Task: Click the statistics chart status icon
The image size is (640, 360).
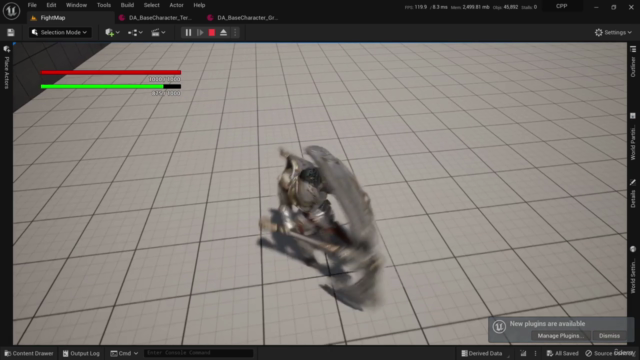Action: pyautogui.click(x=523, y=353)
